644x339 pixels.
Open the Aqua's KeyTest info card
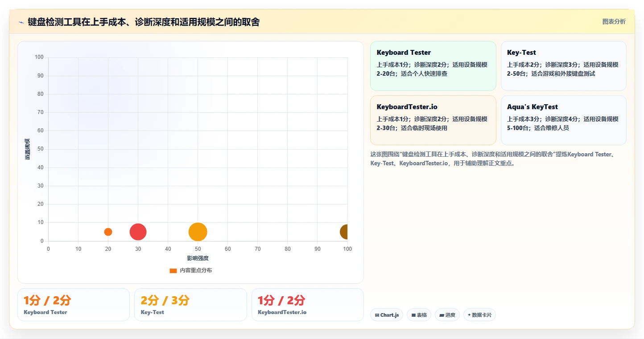[x=564, y=120]
